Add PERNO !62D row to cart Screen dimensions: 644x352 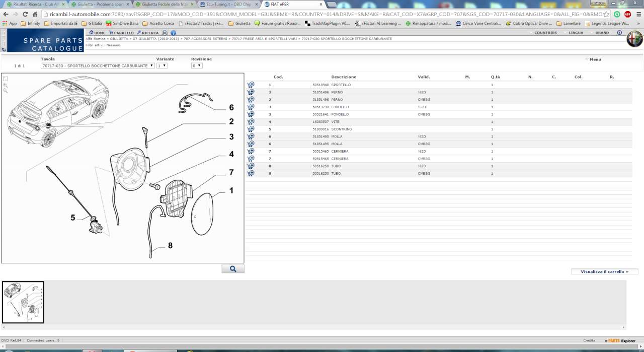(251, 92)
